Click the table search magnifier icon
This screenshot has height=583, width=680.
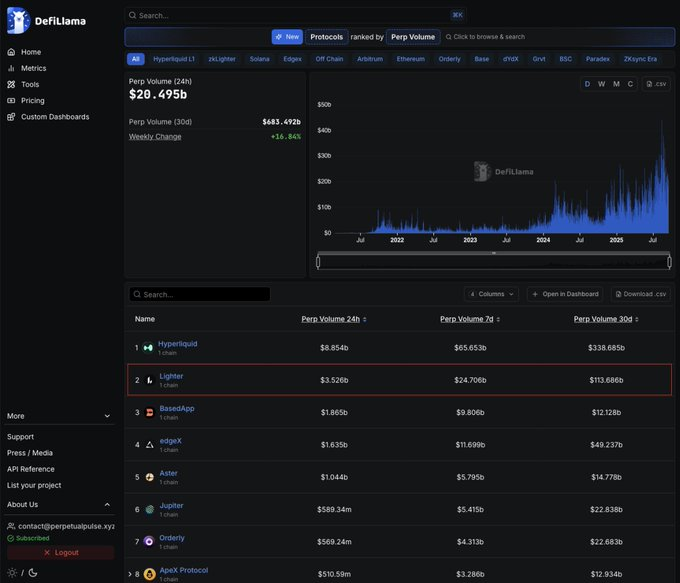[137, 295]
